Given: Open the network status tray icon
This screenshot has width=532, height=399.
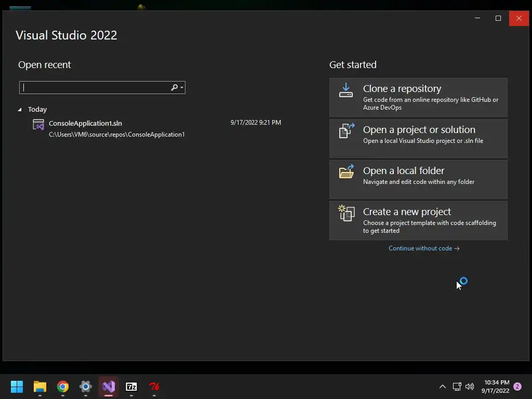Looking at the screenshot, I should coord(457,387).
